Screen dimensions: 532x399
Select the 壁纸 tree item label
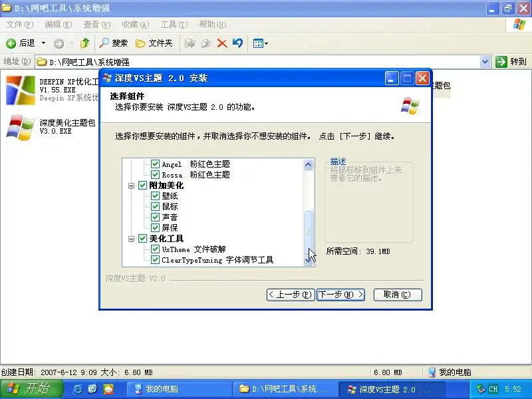click(x=170, y=196)
